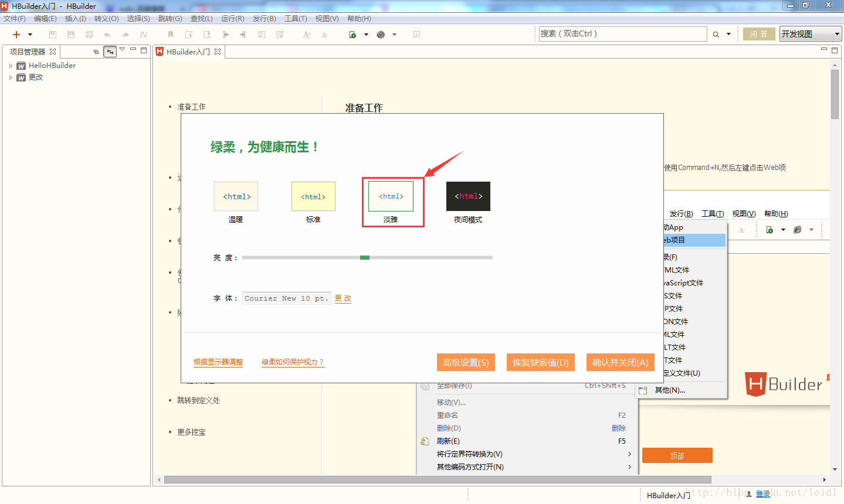Image resolution: width=844 pixels, height=504 pixels.
Task: Click the 跳转到定义处 list item
Action: point(198,400)
